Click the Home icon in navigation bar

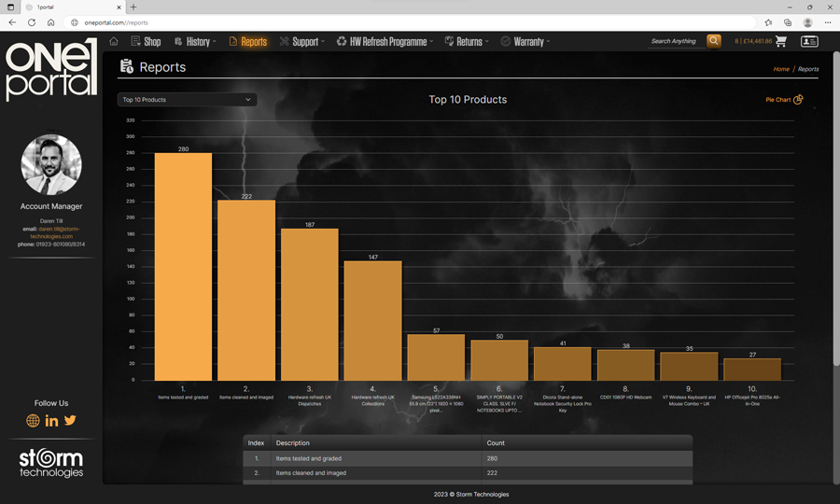(114, 41)
